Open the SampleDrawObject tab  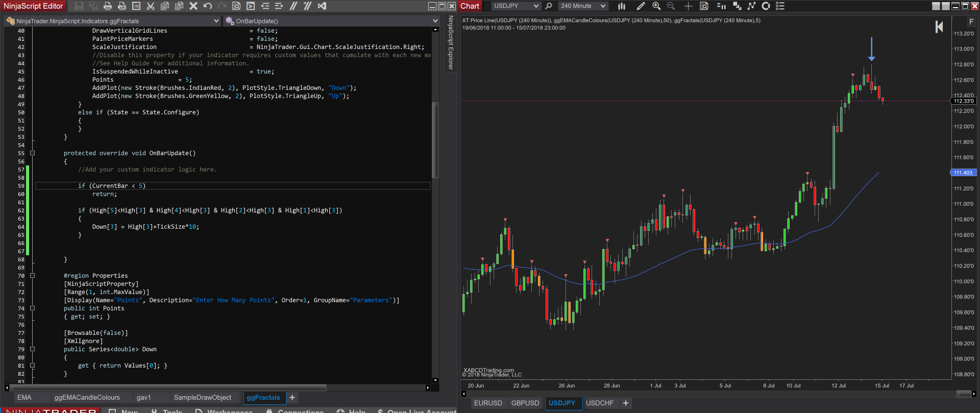[203, 398]
